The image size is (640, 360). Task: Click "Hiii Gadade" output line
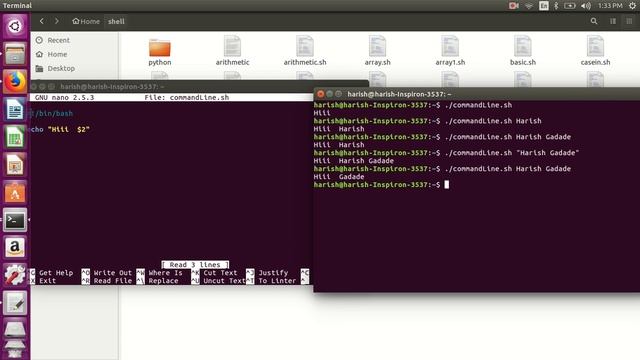[339, 177]
